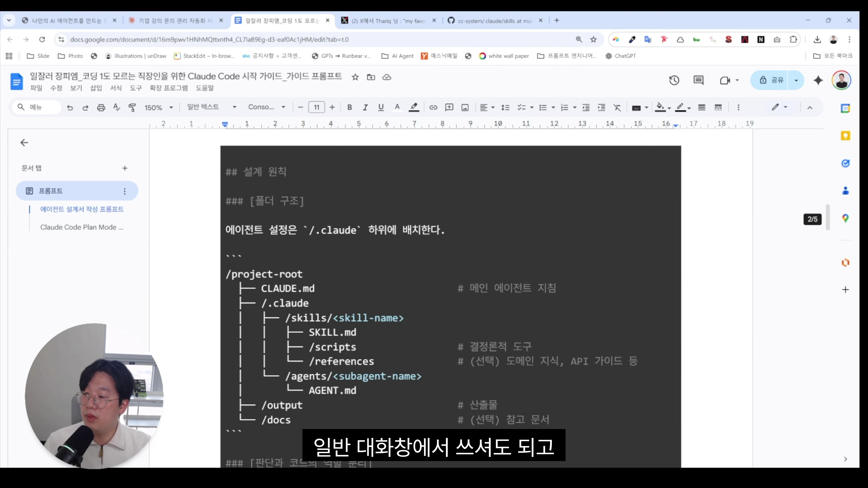Decrease indent
Image resolution: width=868 pixels, height=488 pixels.
(x=586, y=108)
